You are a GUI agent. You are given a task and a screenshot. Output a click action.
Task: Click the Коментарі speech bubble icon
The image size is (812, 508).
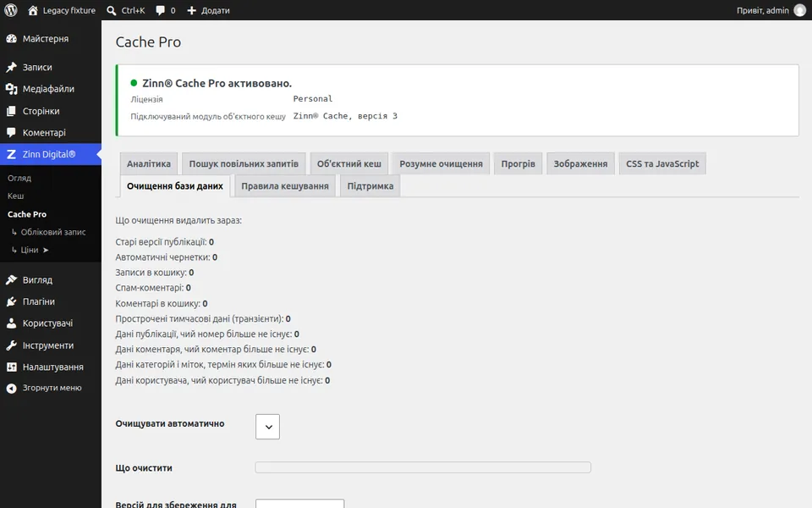(x=11, y=133)
